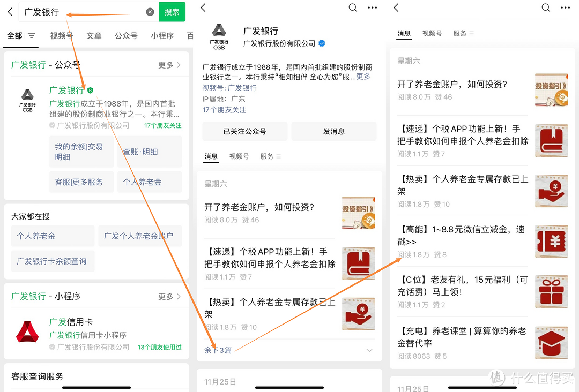Image resolution: width=579 pixels, height=392 pixels.
Task: Search suggested term 个人养老金
Action: tap(53, 236)
